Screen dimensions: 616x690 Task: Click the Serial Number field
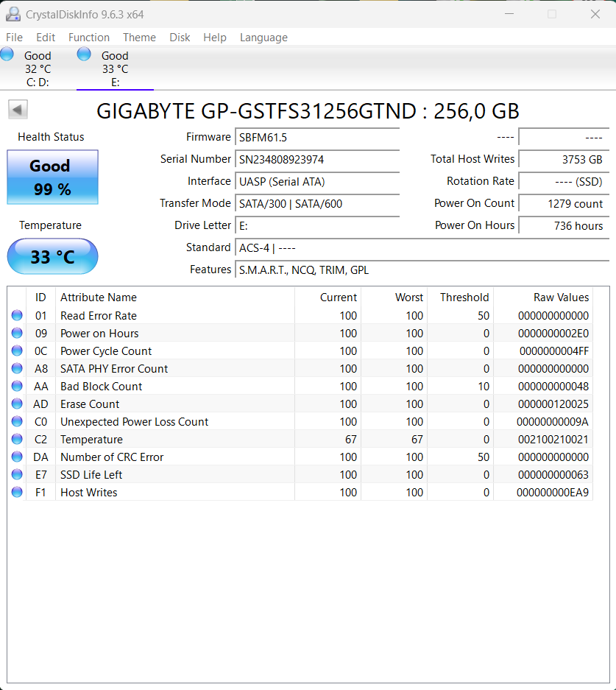point(316,159)
